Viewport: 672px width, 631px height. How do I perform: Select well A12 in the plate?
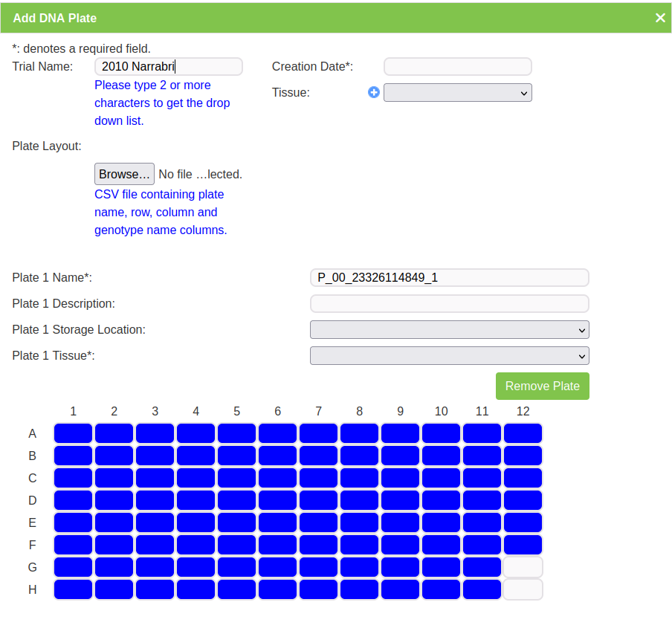click(x=523, y=433)
